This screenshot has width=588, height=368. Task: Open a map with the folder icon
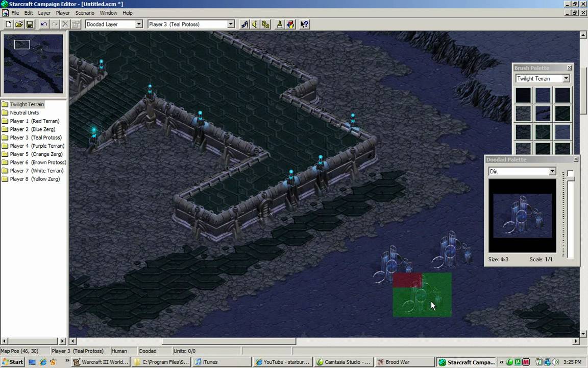(x=19, y=25)
